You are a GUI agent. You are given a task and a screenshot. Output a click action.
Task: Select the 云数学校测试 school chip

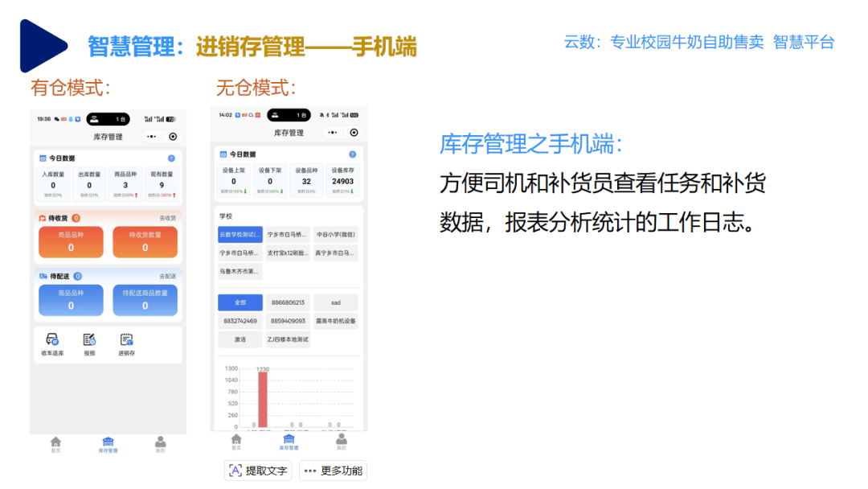coord(240,234)
